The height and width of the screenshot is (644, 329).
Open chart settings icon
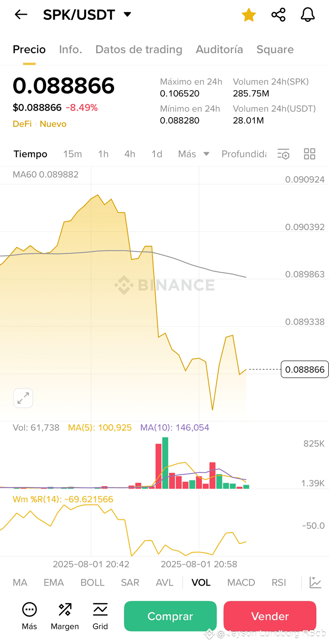[x=283, y=154]
